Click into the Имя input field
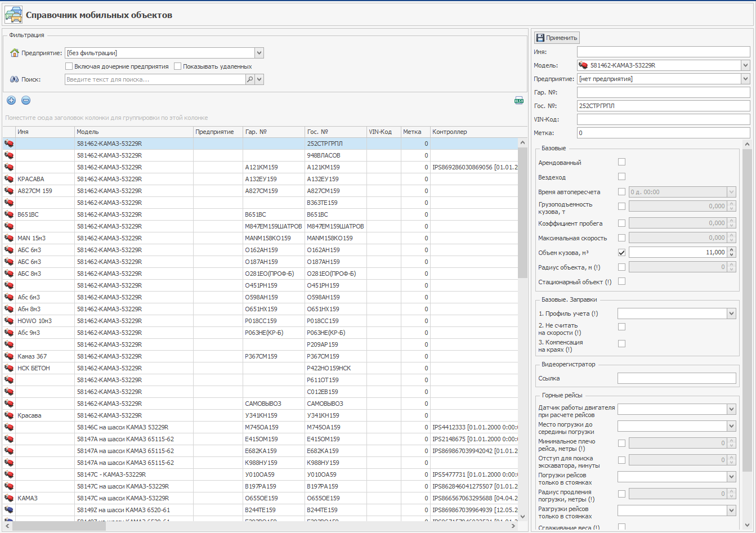The image size is (756, 533). [663, 52]
